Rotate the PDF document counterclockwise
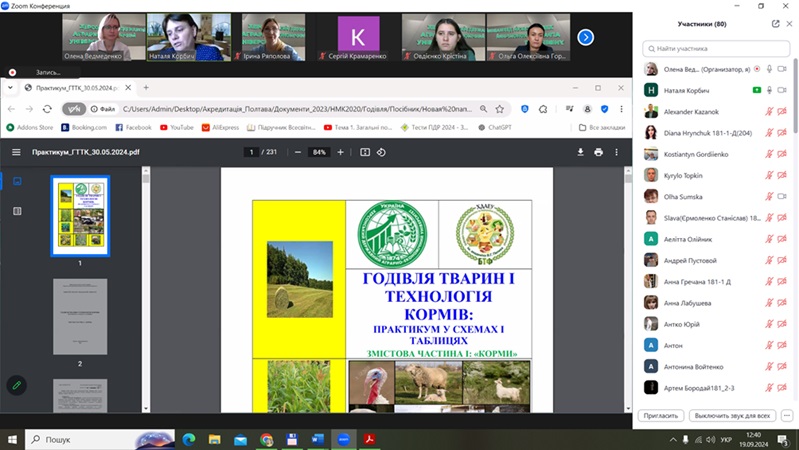Image resolution: width=799 pixels, height=450 pixels. point(381,152)
